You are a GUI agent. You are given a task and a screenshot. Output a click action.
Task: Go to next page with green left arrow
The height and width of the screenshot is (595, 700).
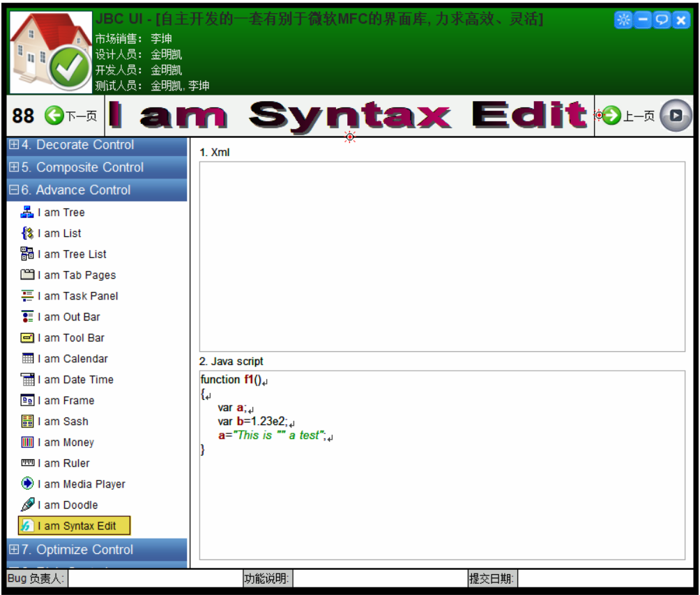[54, 116]
